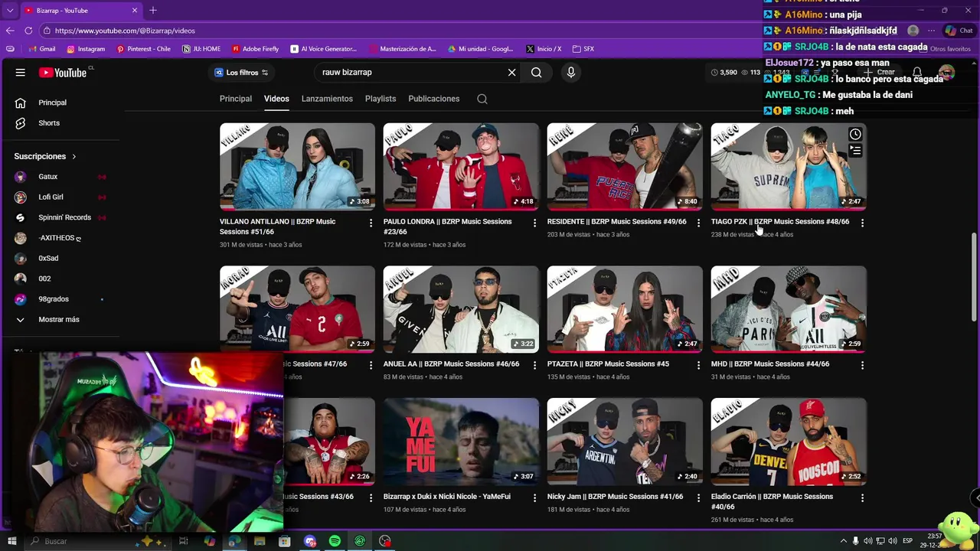The width and height of the screenshot is (980, 551).
Task: Open the Publicaciones tab
Action: point(434,99)
